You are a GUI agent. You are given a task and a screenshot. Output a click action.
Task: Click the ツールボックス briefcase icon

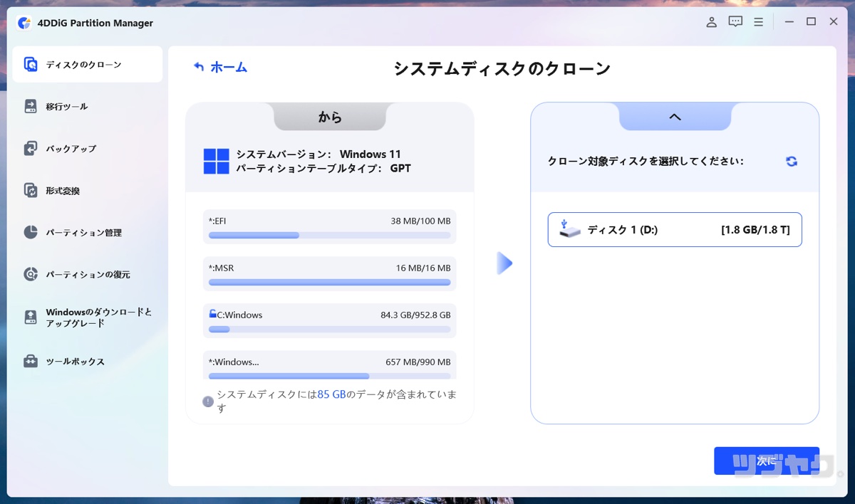[31, 362]
